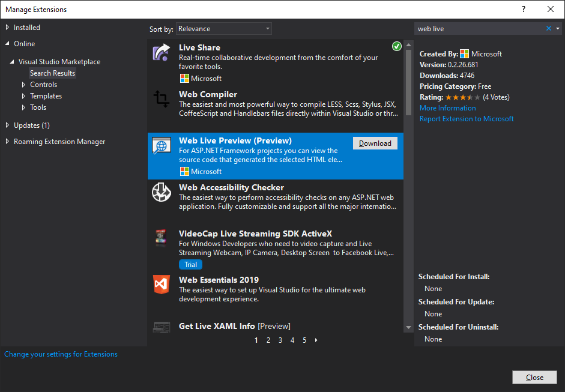The height and width of the screenshot is (392, 565).
Task: Open Change your settings for Extensions link
Action: [x=61, y=354]
